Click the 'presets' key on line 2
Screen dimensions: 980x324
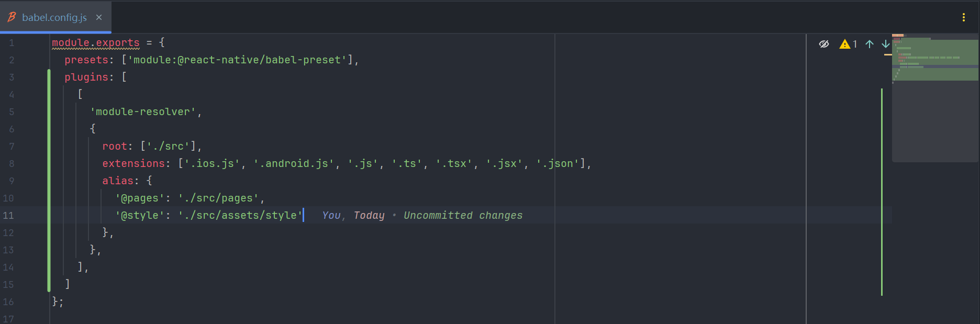click(86, 60)
